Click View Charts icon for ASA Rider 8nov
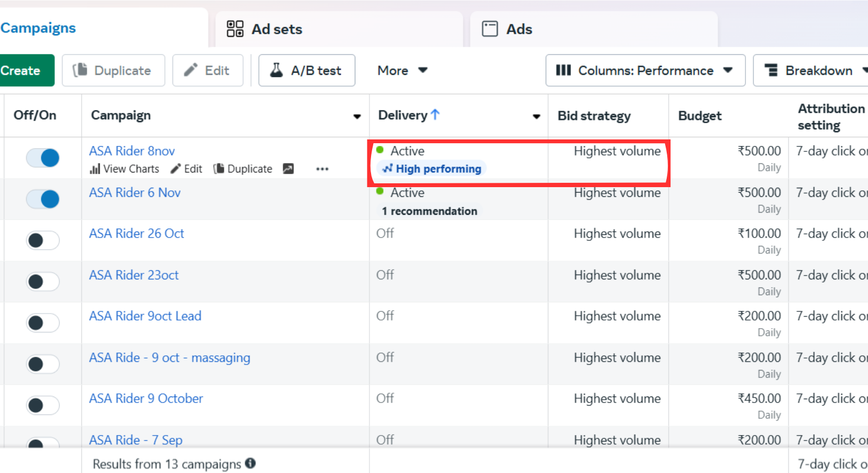 click(x=95, y=169)
